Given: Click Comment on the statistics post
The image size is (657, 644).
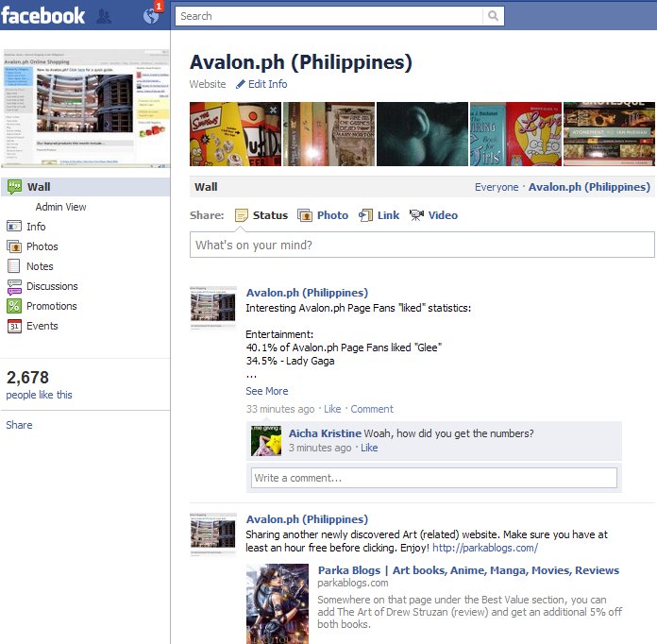Looking at the screenshot, I should (372, 409).
